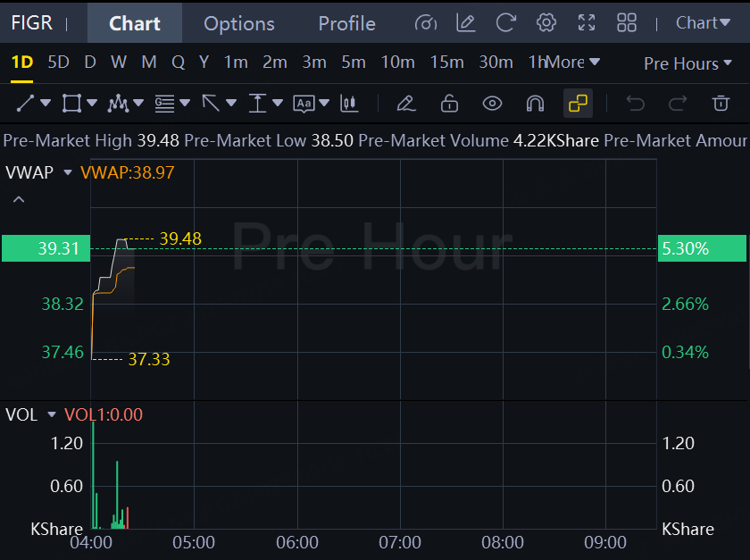The width and height of the screenshot is (750, 560).
Task: Select the trend line drawing tool
Action: [25, 103]
